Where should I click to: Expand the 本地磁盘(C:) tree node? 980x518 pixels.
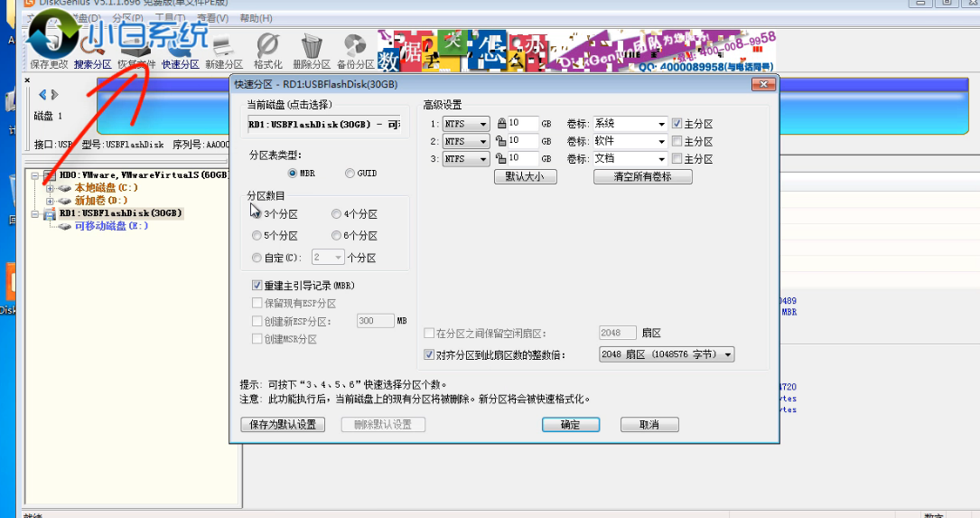tap(50, 188)
